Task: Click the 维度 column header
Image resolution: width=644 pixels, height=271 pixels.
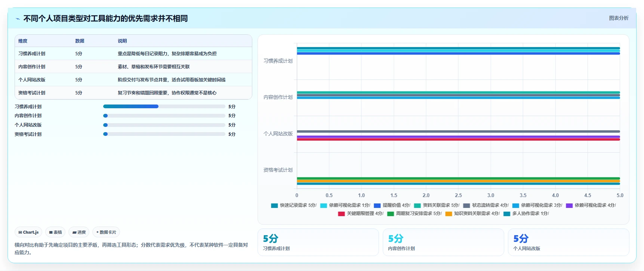Action: pos(23,41)
